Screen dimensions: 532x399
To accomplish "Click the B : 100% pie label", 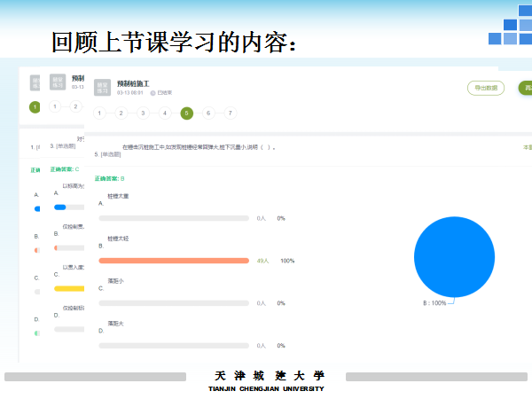I will coord(435,303).
